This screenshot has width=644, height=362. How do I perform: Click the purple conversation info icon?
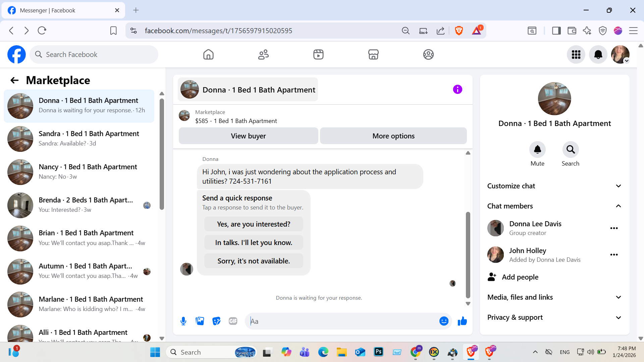458,89
